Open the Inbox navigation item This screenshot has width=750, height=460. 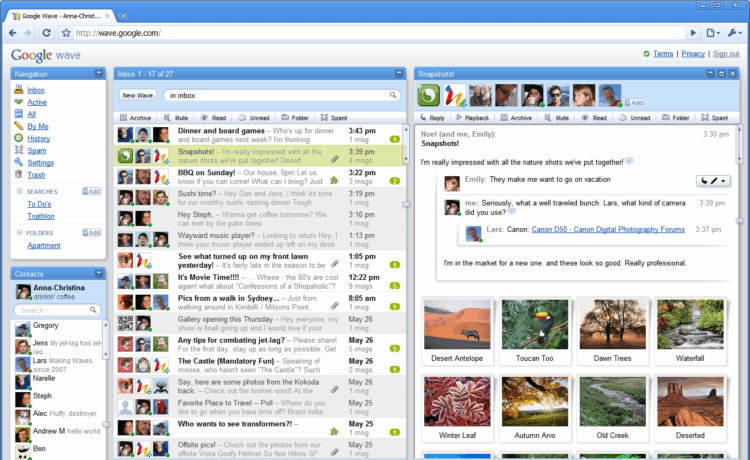coord(36,90)
